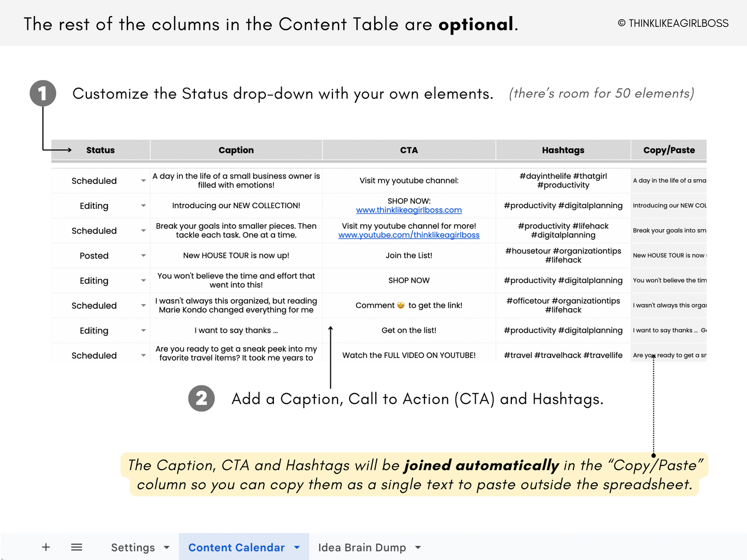Open the all-sheets list icon
Screen dimensions: 747x560
[77, 547]
